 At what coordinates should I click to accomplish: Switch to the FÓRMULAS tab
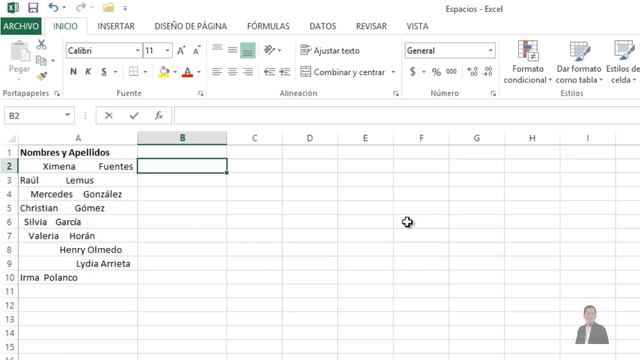[x=268, y=26]
